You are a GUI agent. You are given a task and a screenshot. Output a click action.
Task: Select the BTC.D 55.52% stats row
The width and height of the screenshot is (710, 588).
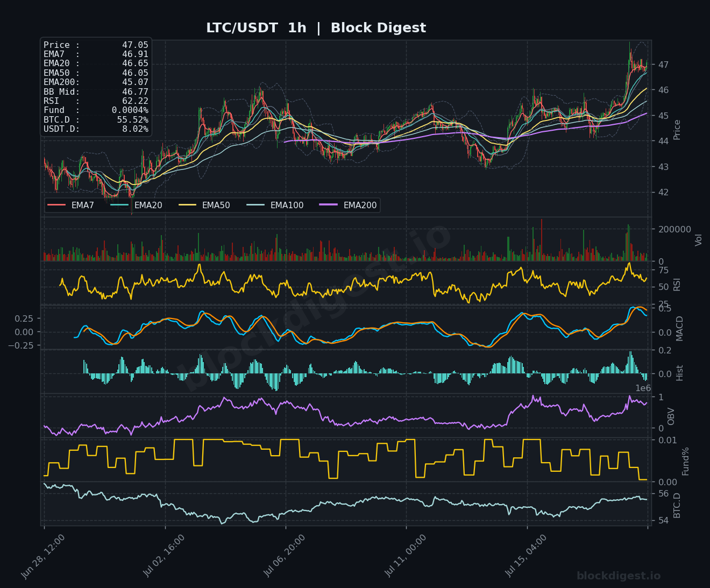coord(96,120)
